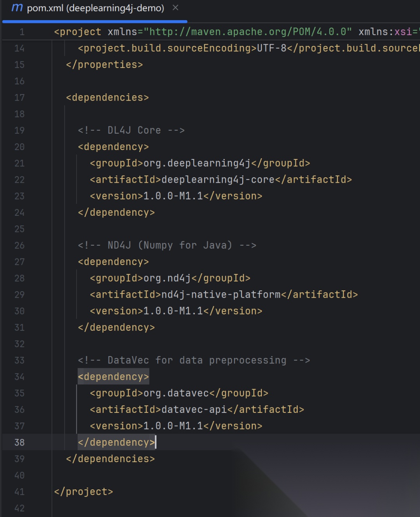Click the Maven icon on pom.xml tab
The height and width of the screenshot is (517, 420).
pyautogui.click(x=17, y=8)
